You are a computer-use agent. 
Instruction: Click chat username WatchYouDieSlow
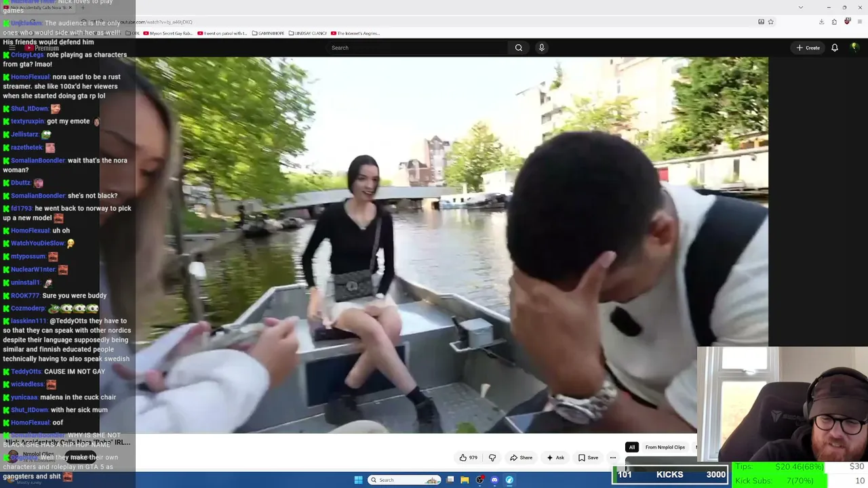37,243
